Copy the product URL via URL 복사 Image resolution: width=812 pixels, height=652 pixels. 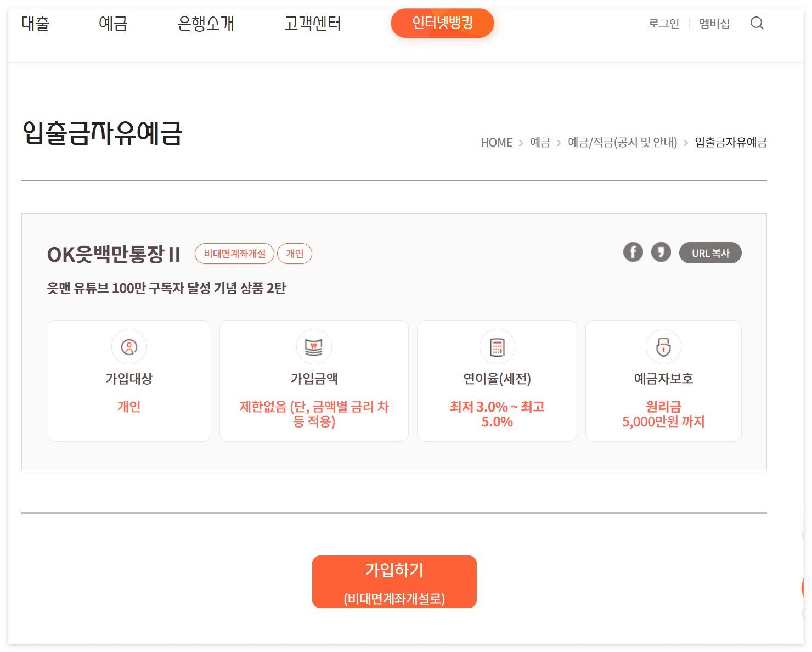(710, 252)
